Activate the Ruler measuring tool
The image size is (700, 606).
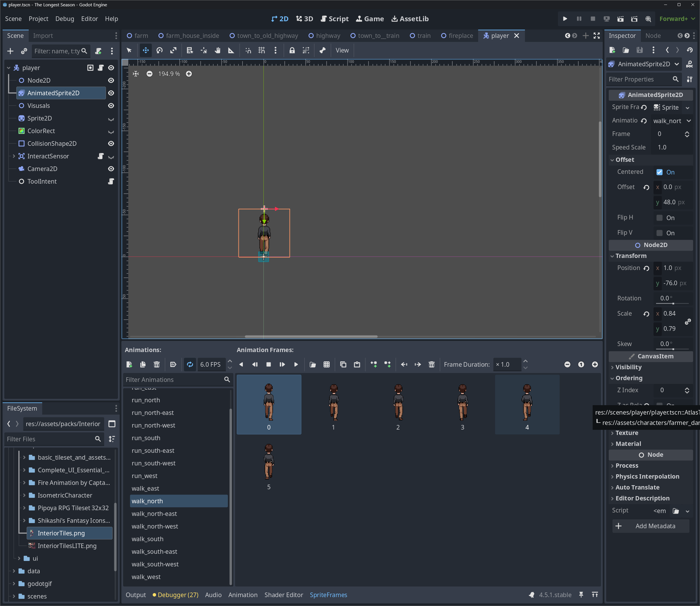pyautogui.click(x=231, y=50)
